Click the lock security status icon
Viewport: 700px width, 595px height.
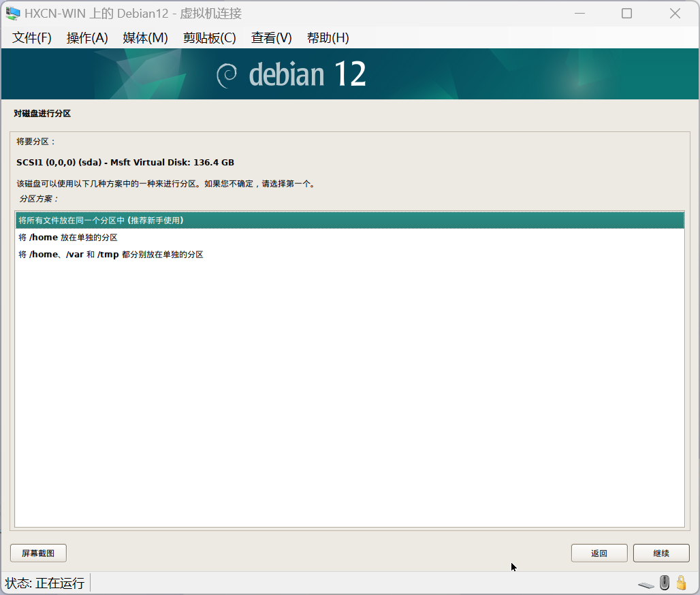(x=681, y=583)
